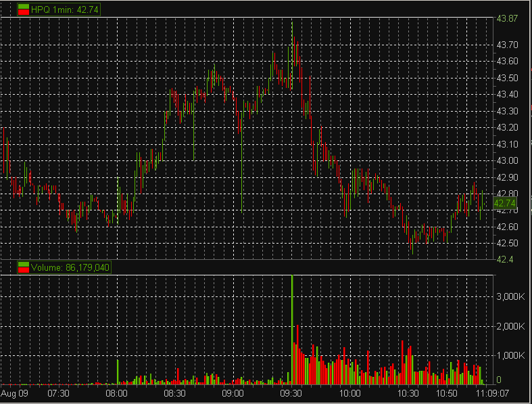This screenshot has width=532, height=404.
Task: Click the 09:00 time axis label
Action: [233, 393]
